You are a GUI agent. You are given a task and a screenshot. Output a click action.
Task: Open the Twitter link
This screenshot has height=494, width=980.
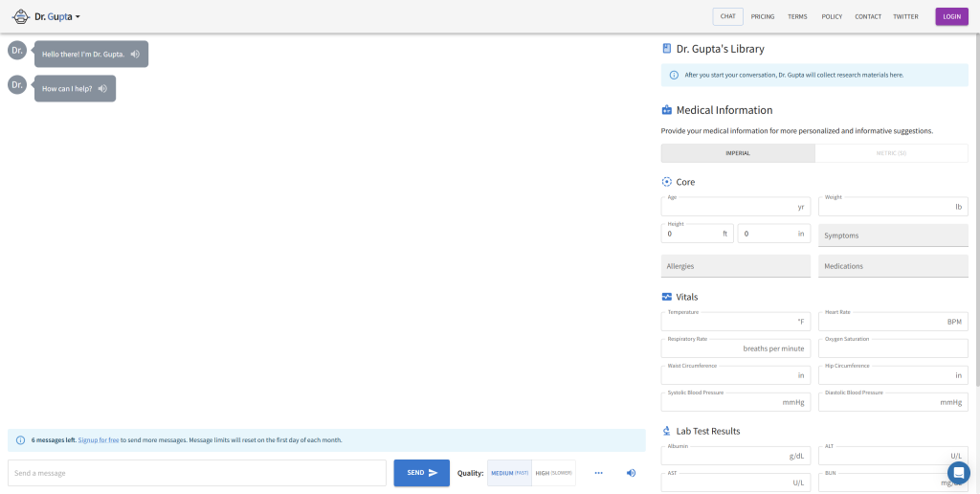(905, 17)
